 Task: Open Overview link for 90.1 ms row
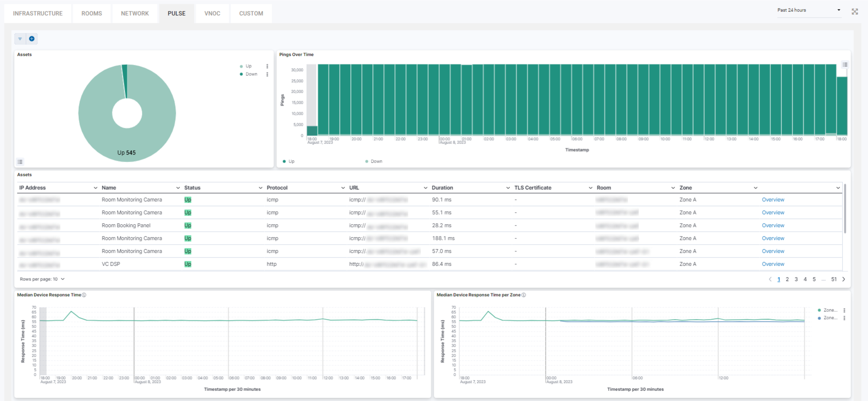pyautogui.click(x=773, y=200)
